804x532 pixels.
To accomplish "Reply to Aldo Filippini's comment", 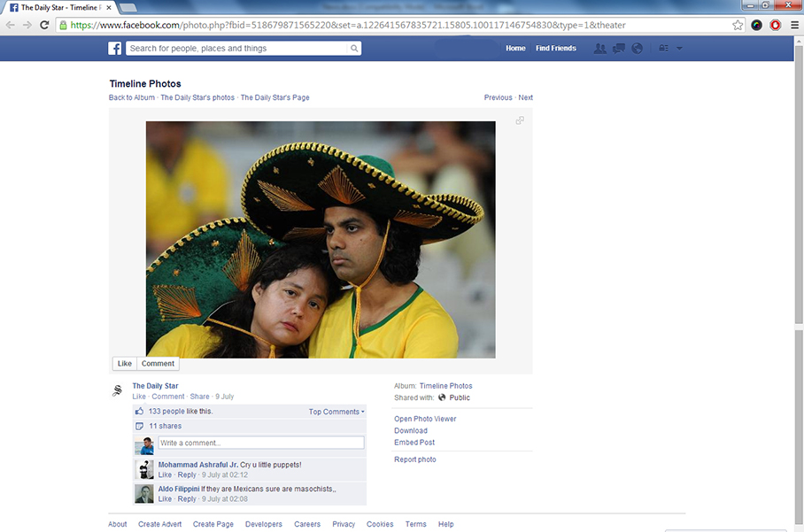I will [x=187, y=499].
